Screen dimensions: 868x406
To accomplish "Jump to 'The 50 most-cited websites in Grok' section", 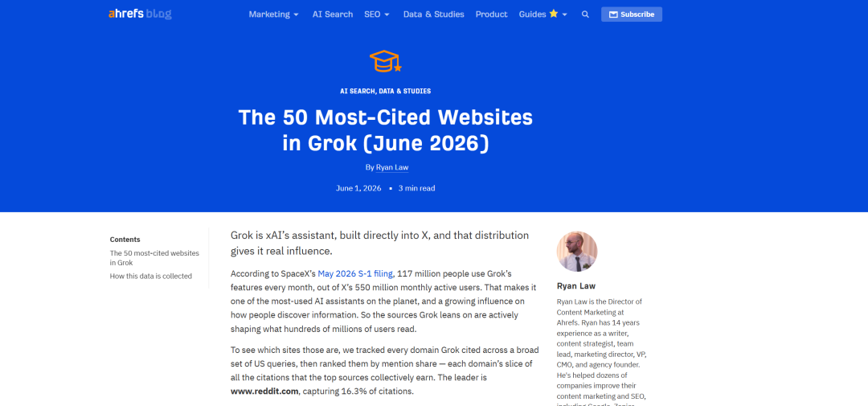I will tap(154, 258).
